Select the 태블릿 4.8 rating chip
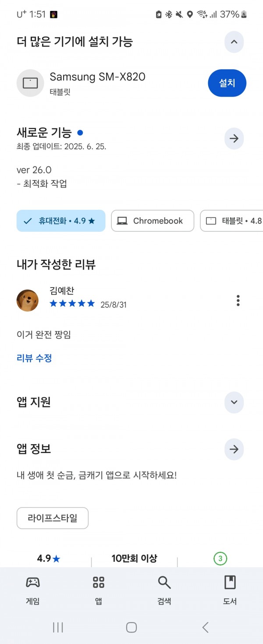The height and width of the screenshot is (644, 263). (x=231, y=221)
